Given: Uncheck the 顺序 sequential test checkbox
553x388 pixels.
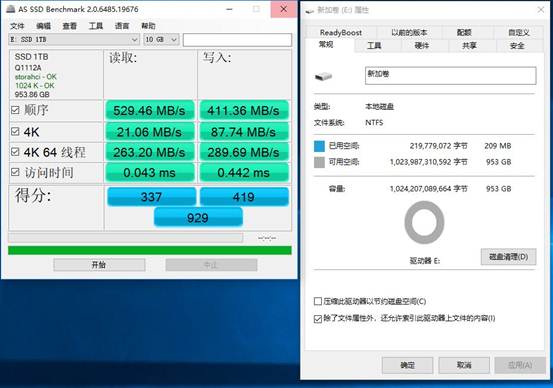Looking at the screenshot, I should 15,110.
